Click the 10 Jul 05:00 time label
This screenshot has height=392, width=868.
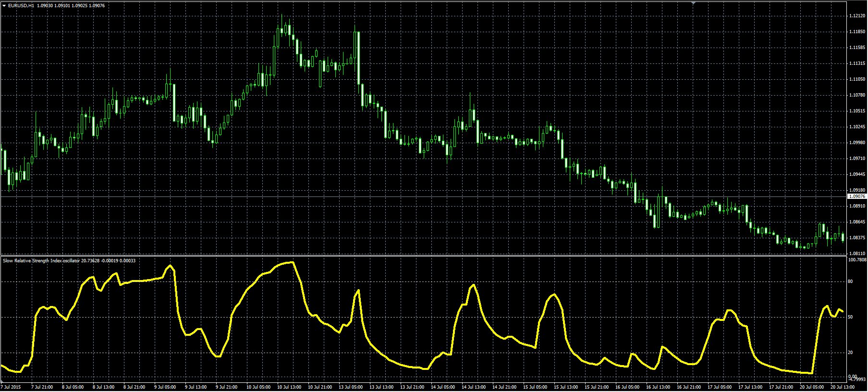tap(258, 387)
